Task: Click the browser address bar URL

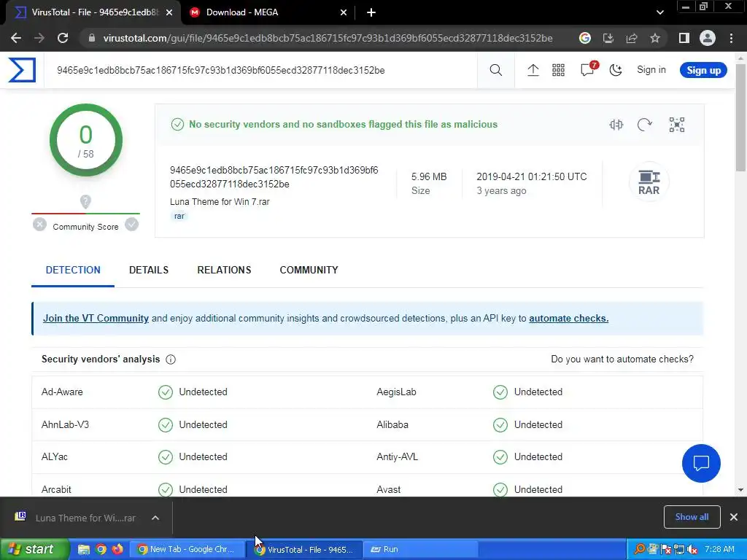Action: click(328, 38)
